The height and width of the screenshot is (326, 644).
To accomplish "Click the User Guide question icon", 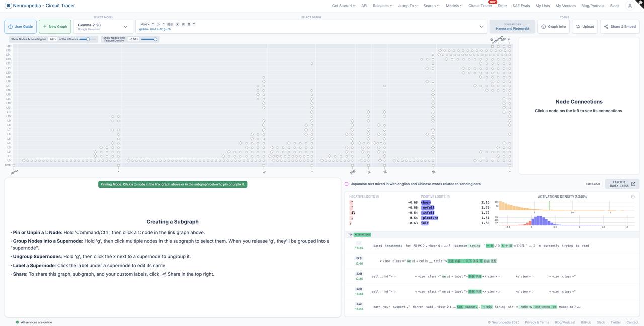I will click(x=10, y=27).
